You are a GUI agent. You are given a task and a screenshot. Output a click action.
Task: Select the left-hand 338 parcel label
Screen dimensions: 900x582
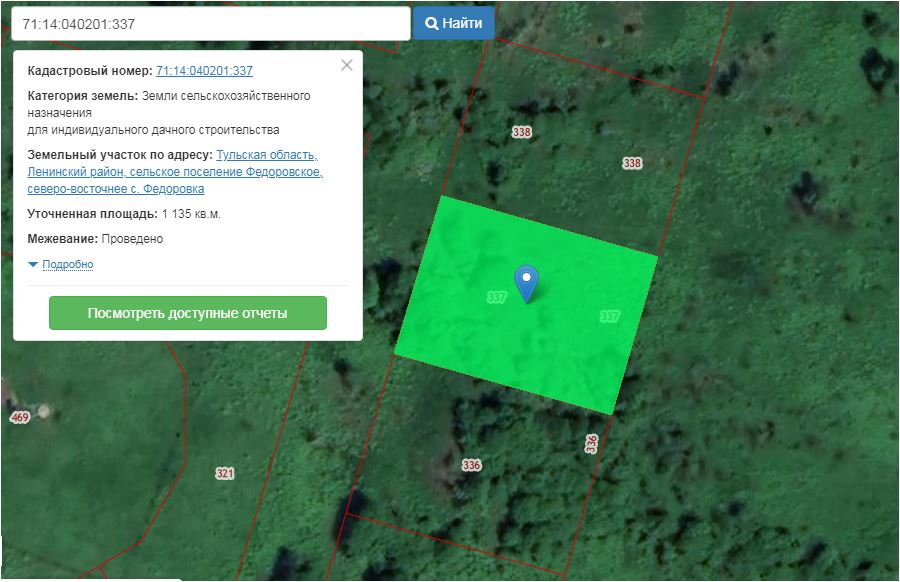click(521, 132)
